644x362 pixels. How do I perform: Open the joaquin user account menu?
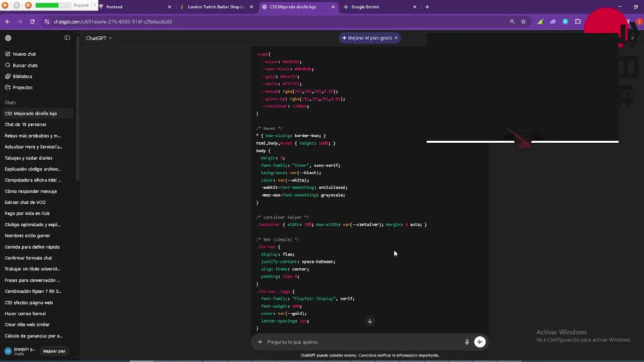coord(20,351)
